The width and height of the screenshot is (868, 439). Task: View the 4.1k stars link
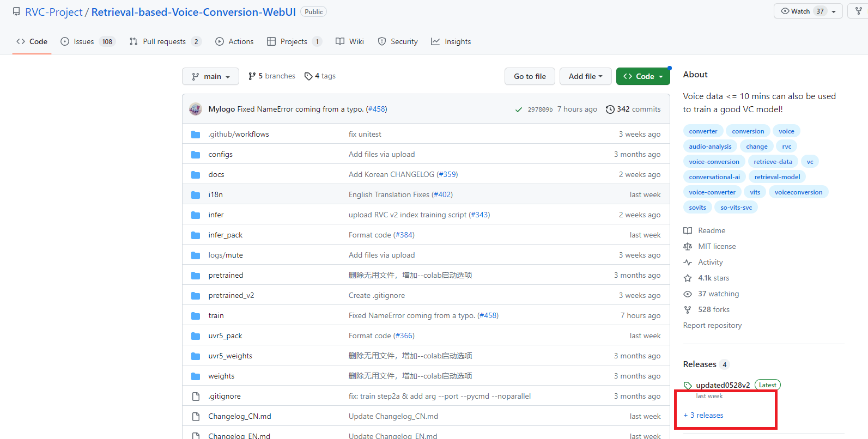point(706,278)
